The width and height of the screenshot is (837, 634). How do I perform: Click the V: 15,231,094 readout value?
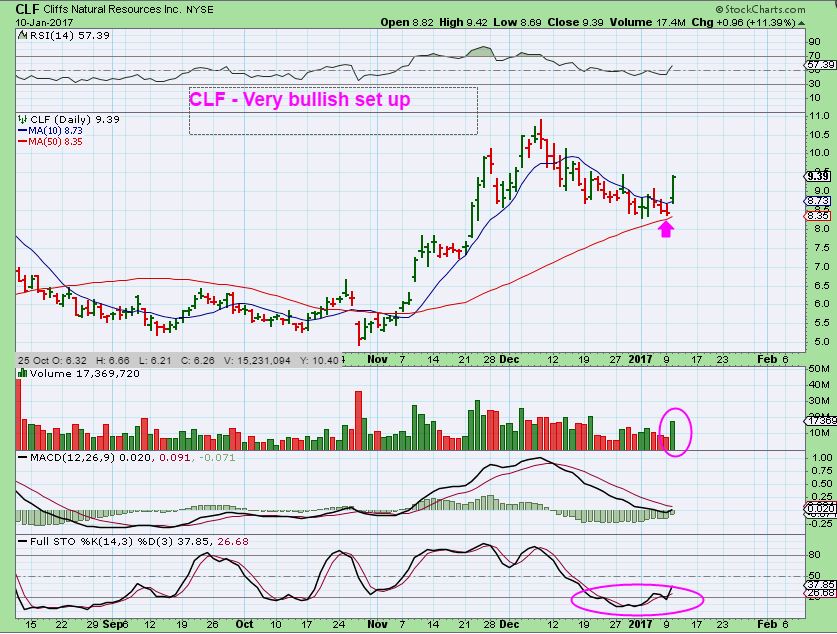[x=257, y=360]
